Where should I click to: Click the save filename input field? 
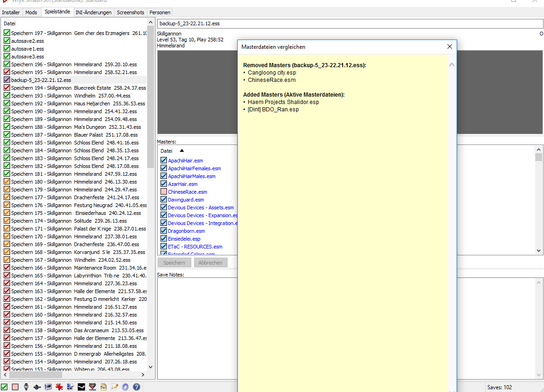click(x=349, y=23)
